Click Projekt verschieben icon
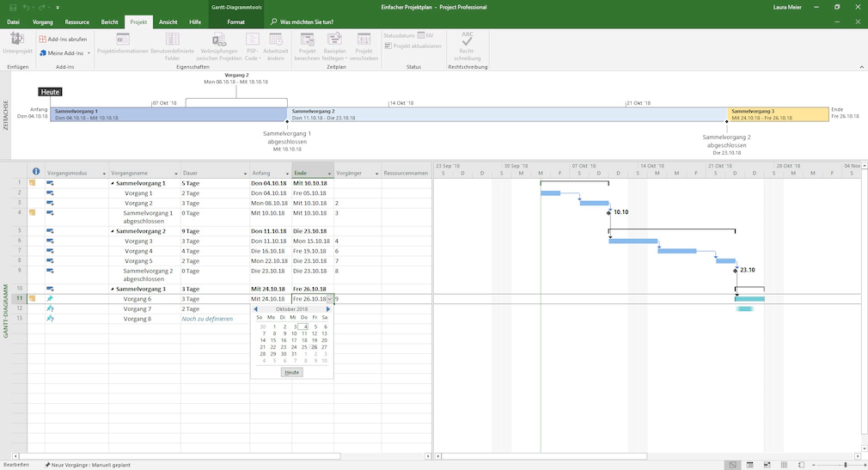This screenshot has height=470, width=868. [364, 39]
